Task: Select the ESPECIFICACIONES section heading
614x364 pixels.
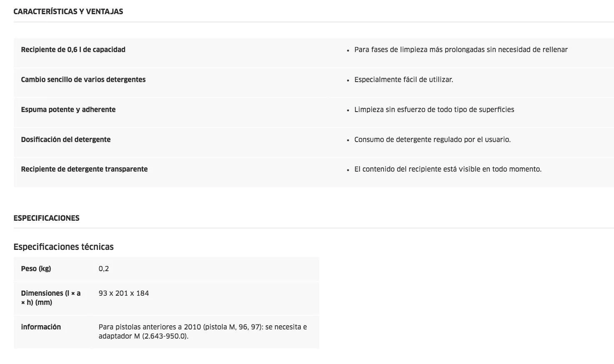Action: tap(46, 218)
